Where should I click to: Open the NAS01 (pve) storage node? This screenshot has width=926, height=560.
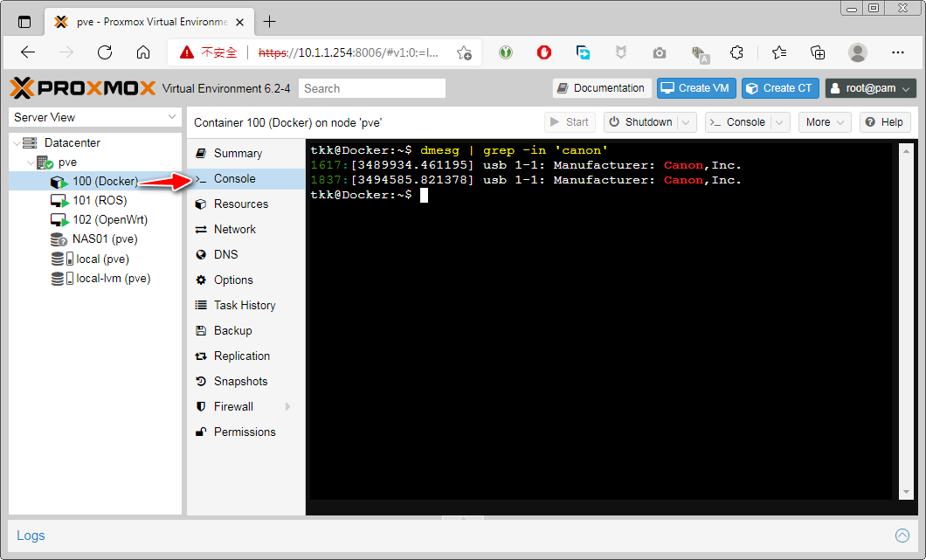[x=104, y=239]
